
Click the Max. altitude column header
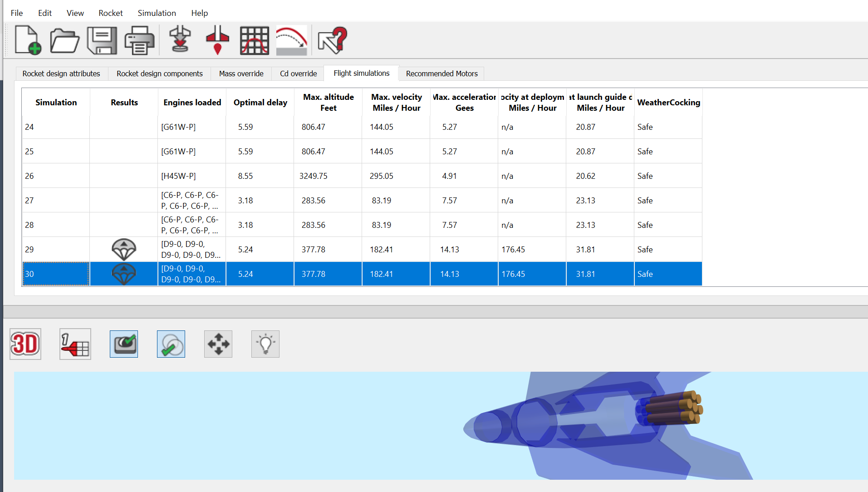(328, 103)
